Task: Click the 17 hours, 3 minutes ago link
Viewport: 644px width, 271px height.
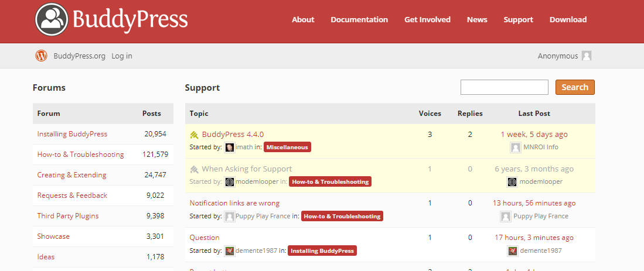Action: (534, 238)
